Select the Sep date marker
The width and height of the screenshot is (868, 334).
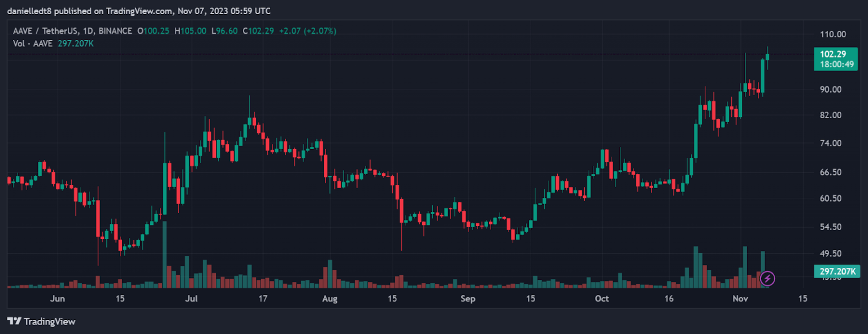point(467,298)
